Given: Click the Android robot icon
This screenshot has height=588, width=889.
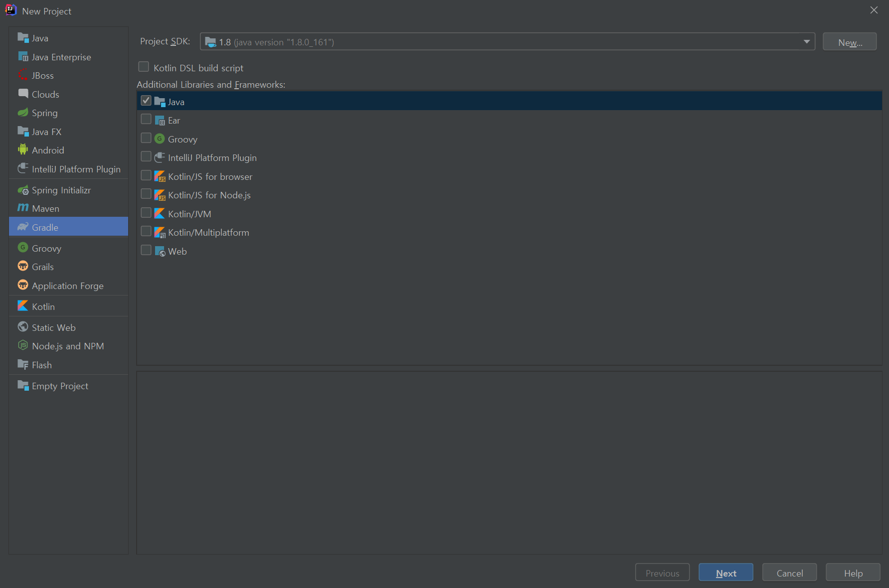Looking at the screenshot, I should (x=23, y=149).
